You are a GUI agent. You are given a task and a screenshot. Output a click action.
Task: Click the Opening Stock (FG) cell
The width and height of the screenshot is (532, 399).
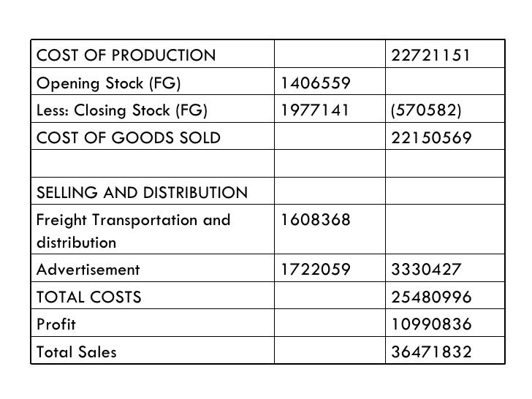153,81
